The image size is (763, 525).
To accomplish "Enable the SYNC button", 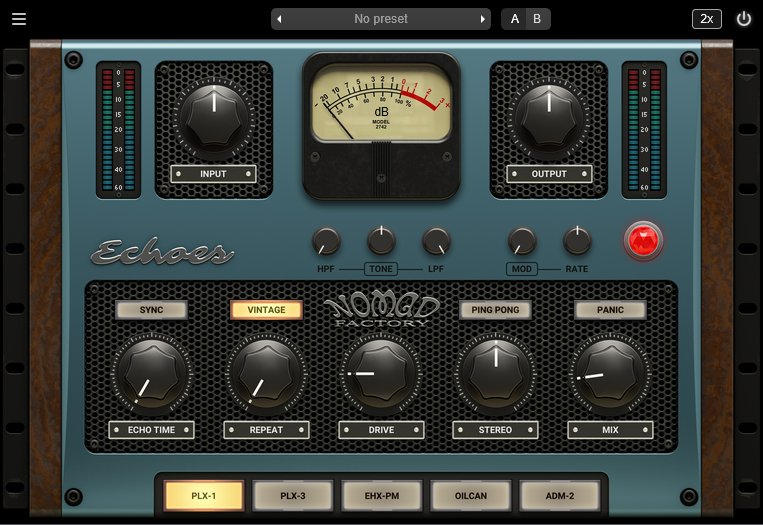I will point(151,310).
